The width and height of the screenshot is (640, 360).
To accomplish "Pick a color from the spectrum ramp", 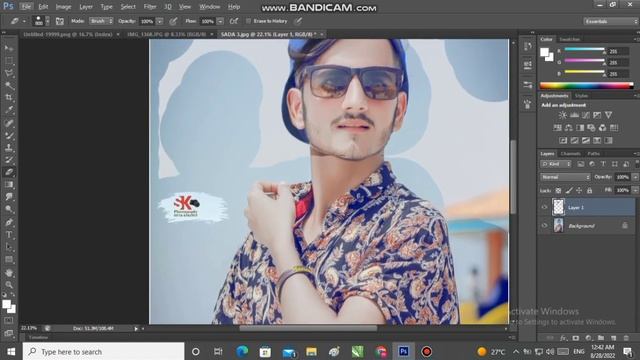I will 587,86.
